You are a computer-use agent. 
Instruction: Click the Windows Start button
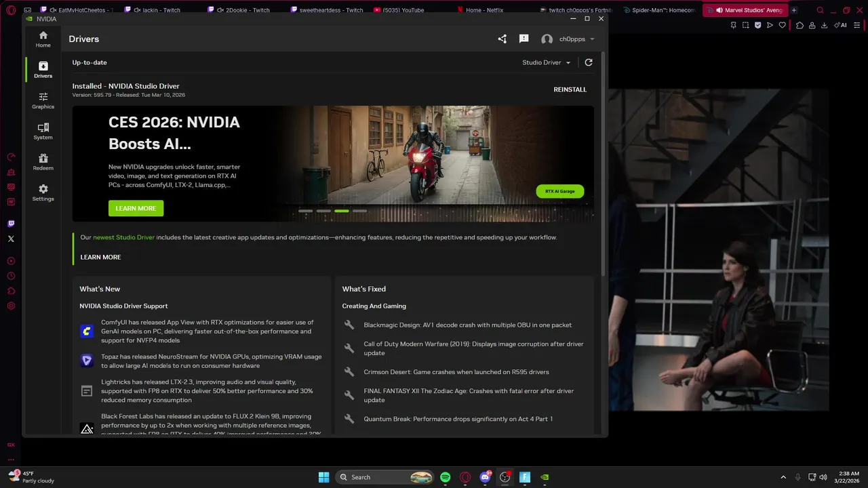click(x=323, y=477)
